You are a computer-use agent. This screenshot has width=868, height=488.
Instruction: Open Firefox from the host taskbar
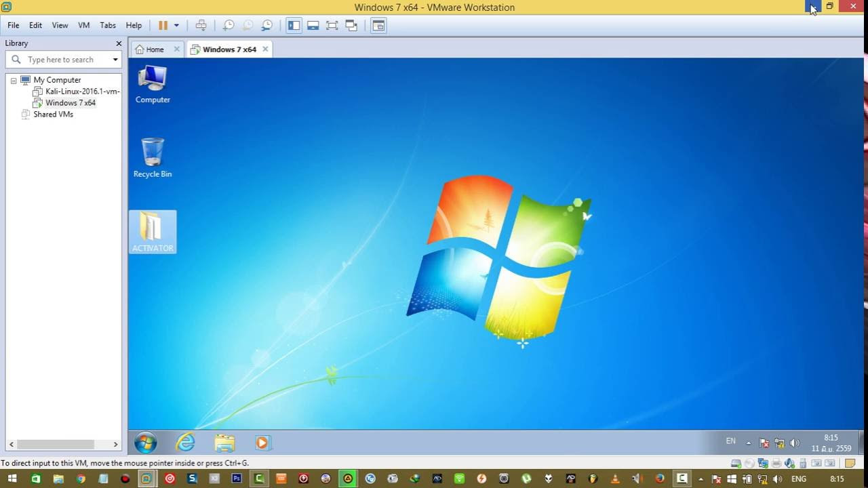pos(660,479)
